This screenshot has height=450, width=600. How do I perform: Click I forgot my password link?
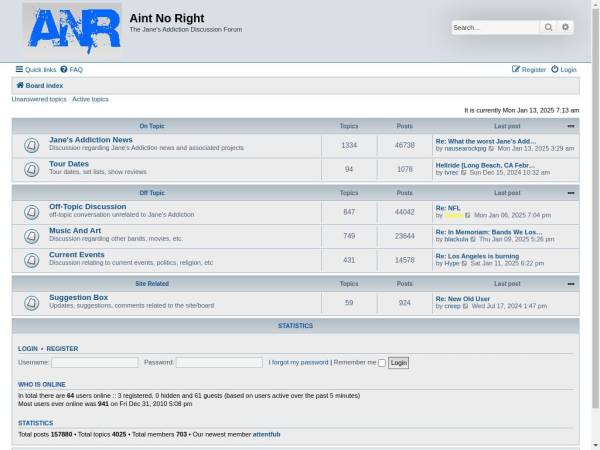[x=299, y=362]
